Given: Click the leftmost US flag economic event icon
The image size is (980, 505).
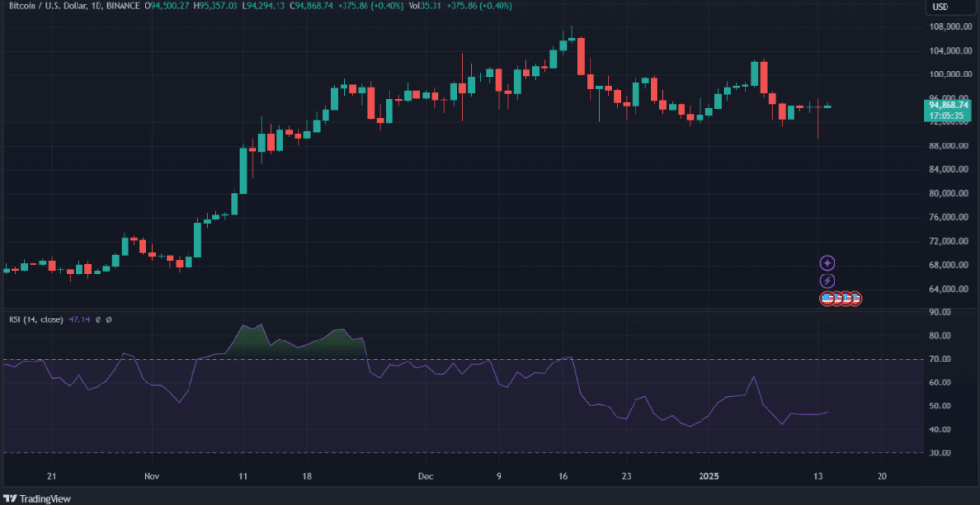Looking at the screenshot, I should [828, 298].
